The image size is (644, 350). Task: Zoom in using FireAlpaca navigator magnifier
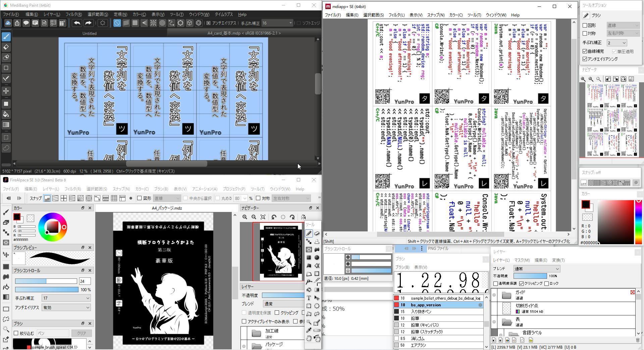tap(245, 217)
